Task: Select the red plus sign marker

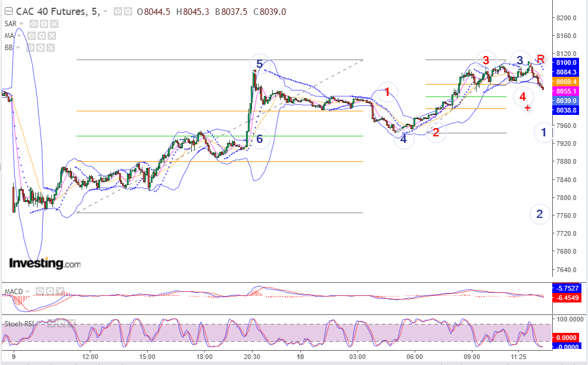Action: 528,108
